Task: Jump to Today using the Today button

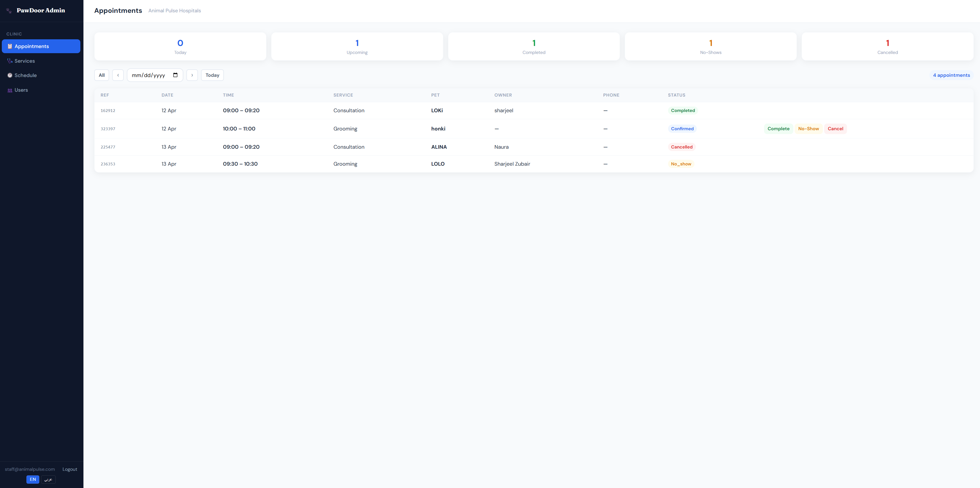Action: (212, 75)
